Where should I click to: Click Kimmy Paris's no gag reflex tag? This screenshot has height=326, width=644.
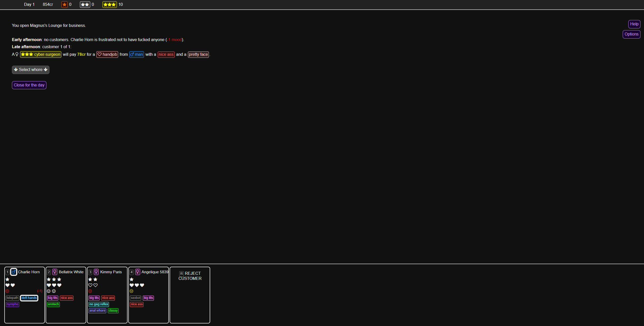(99, 304)
